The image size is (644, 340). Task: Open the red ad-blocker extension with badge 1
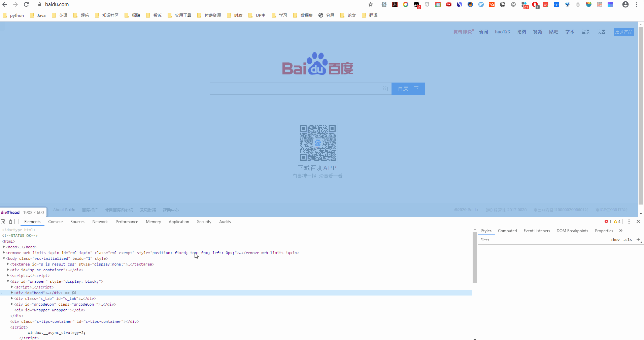(x=535, y=5)
